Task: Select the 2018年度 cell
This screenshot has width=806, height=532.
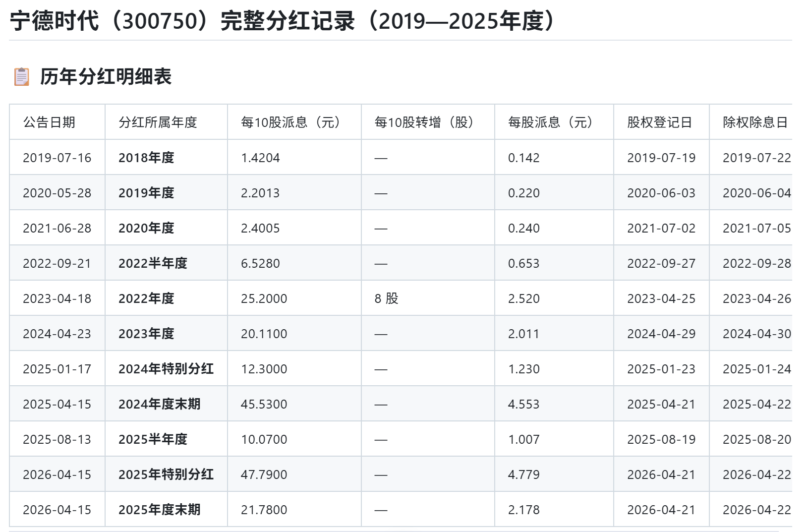Action: (x=146, y=158)
